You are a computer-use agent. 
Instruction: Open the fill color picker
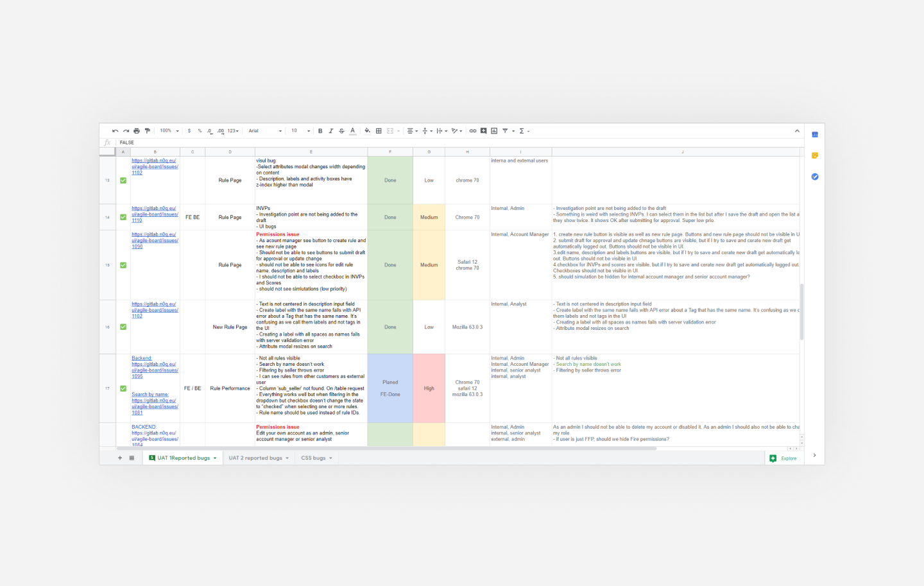coord(367,131)
